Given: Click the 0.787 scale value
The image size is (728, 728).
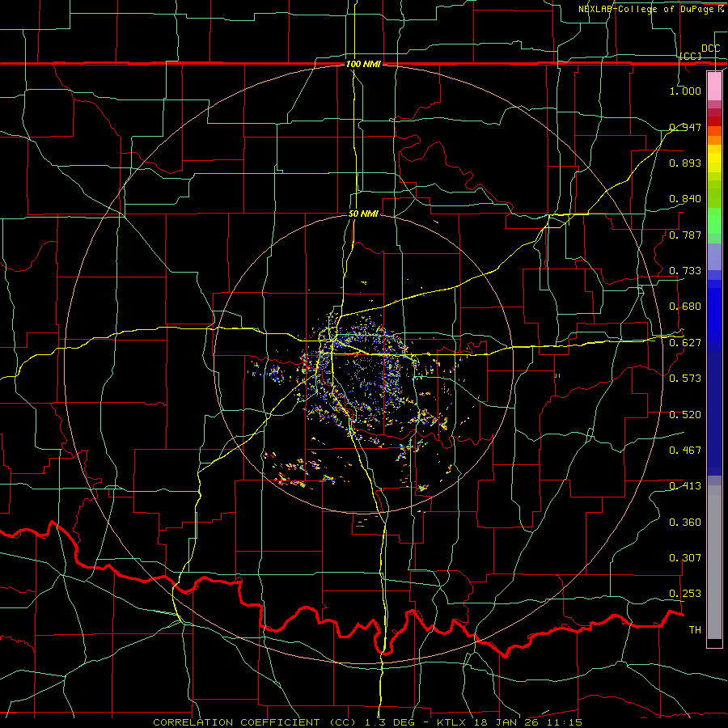Looking at the screenshot, I should point(685,235).
